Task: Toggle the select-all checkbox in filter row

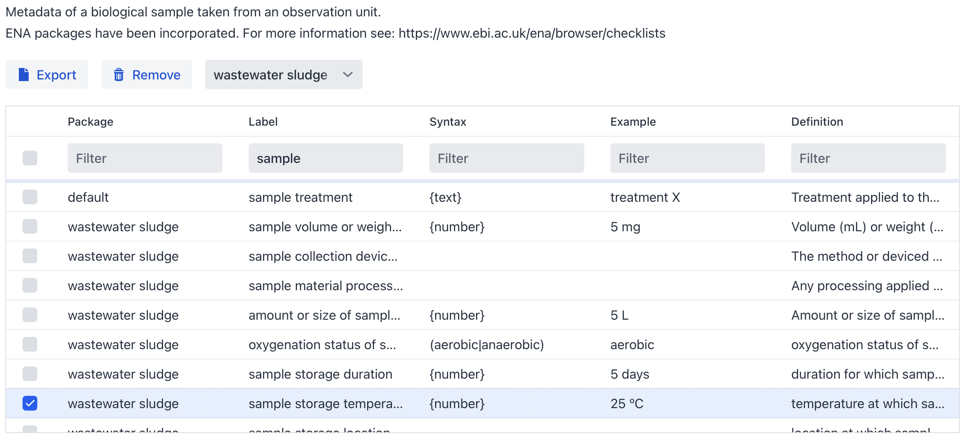Action: (x=30, y=158)
